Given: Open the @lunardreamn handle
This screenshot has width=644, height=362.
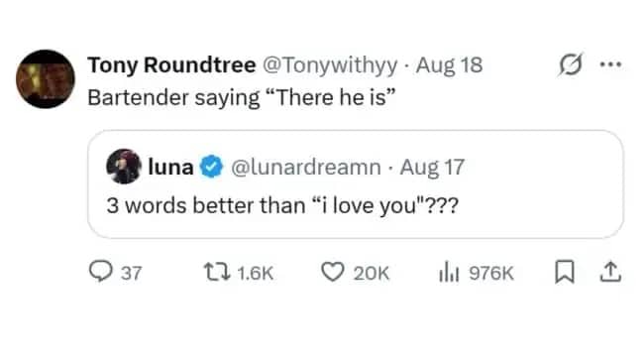Looking at the screenshot, I should (306, 167).
